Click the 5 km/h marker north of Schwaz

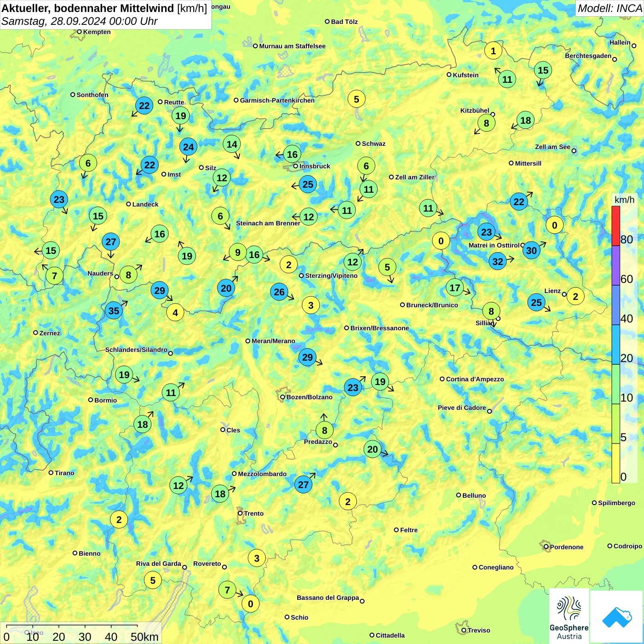pyautogui.click(x=356, y=99)
